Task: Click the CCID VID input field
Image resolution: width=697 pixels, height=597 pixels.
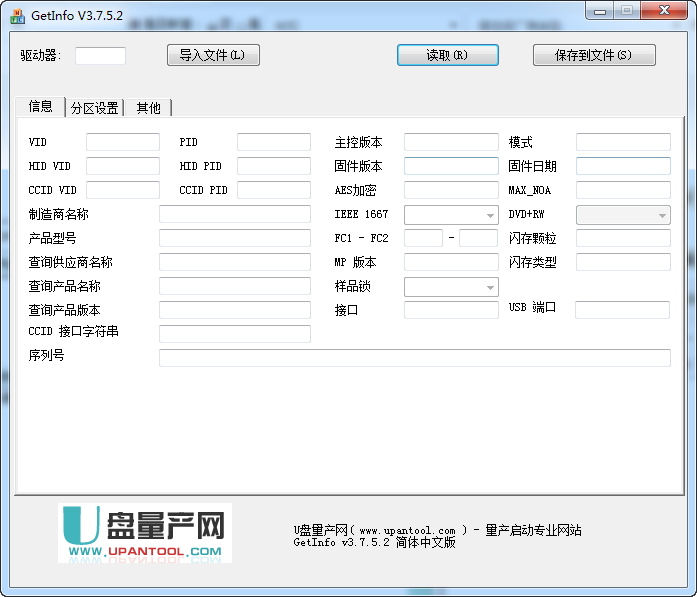Action: click(123, 190)
